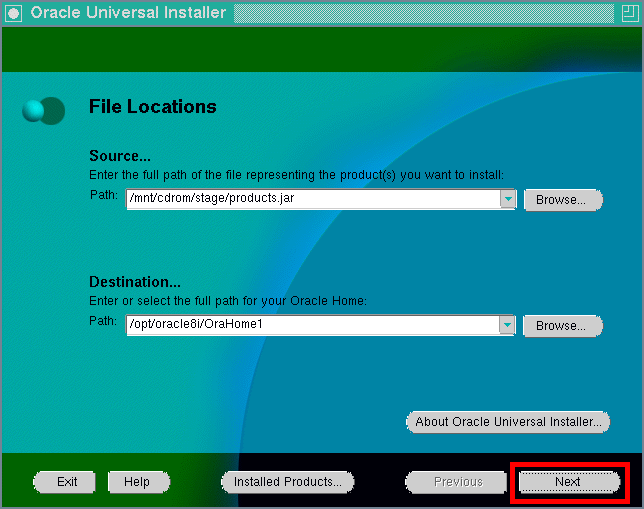644x509 pixels.
Task: Open the Help button
Action: [137, 482]
